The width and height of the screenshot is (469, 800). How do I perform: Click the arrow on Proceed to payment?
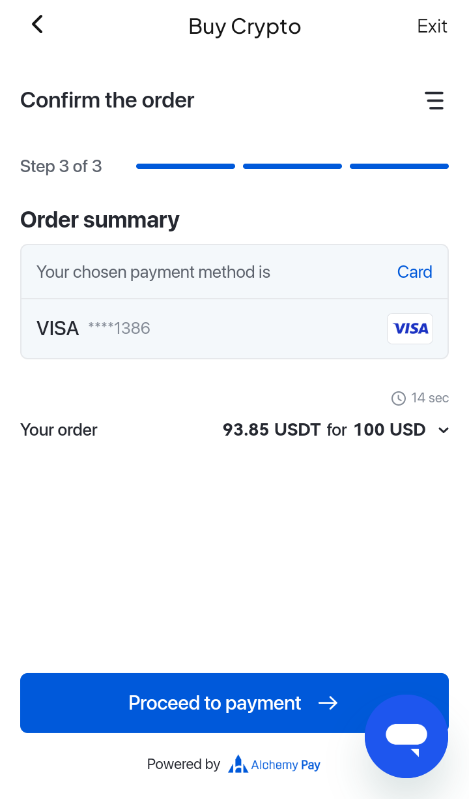point(328,703)
